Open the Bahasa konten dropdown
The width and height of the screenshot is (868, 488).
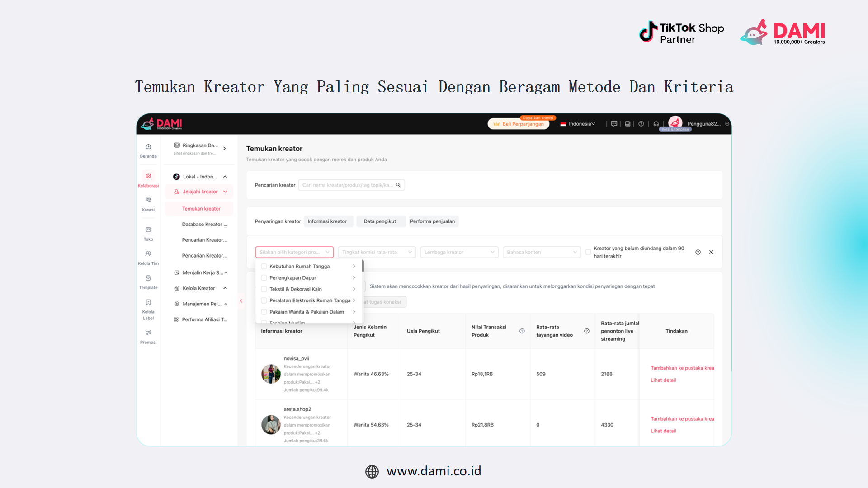pos(542,252)
